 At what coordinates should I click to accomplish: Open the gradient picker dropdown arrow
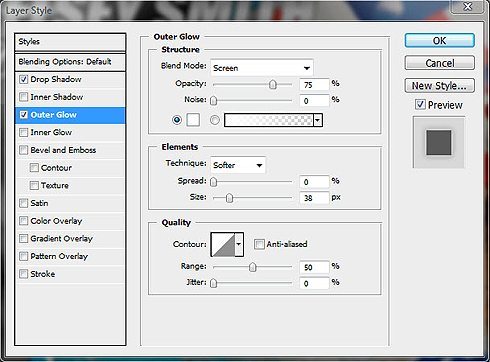318,120
